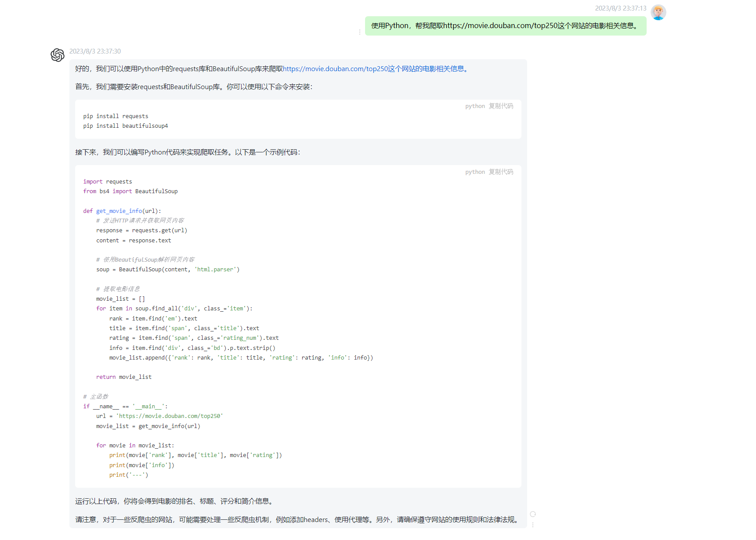Image resolution: width=756 pixels, height=540 pixels.
Task: Click the comment '# 提取电影信息'
Action: click(118, 289)
